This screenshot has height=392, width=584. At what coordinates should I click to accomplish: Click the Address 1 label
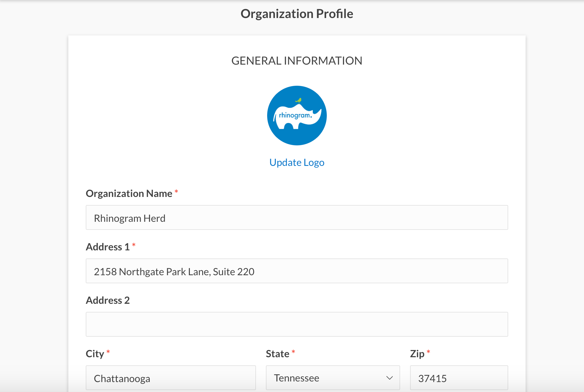107,247
